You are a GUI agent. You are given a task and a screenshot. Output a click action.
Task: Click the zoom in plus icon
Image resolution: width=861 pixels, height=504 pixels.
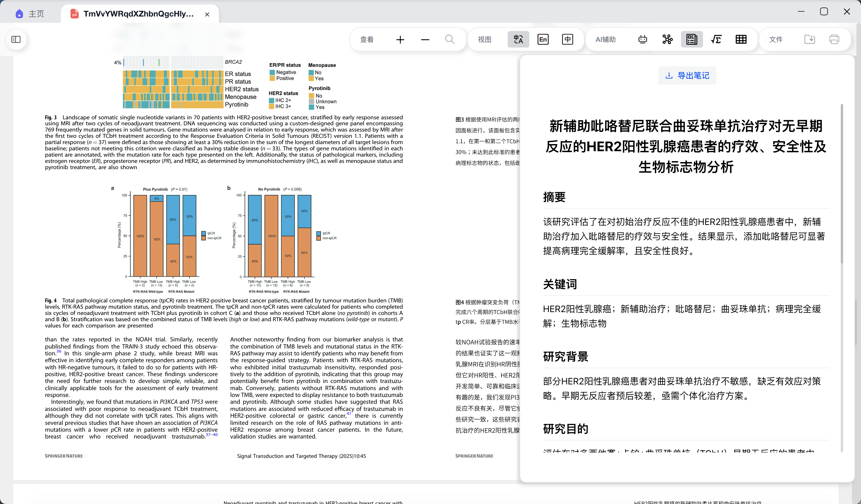[400, 40]
